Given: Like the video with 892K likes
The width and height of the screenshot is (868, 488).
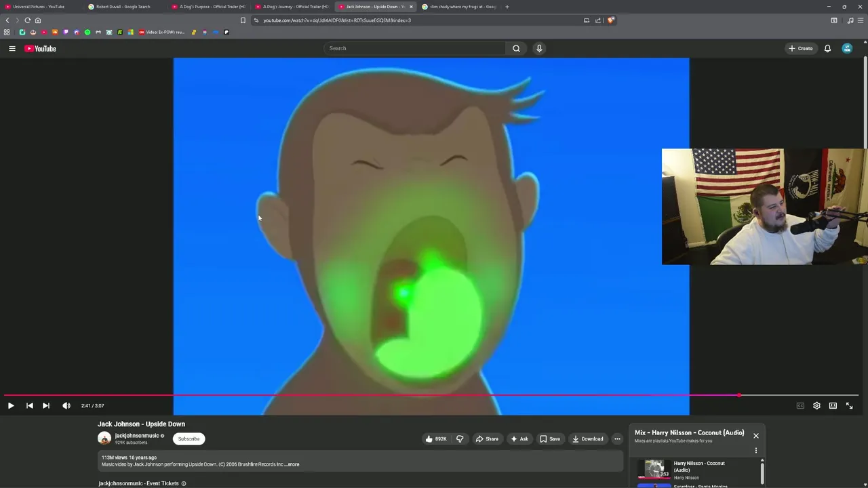Looking at the screenshot, I should click(435, 439).
